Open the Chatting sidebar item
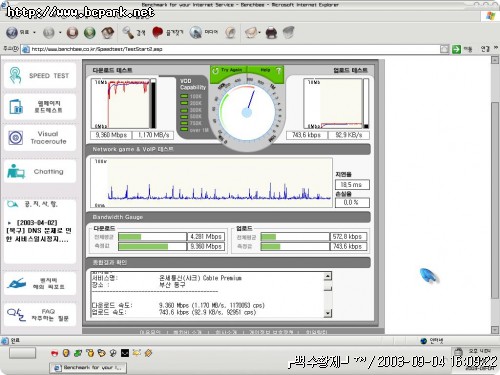This screenshot has height=375, width=500. click(40, 172)
